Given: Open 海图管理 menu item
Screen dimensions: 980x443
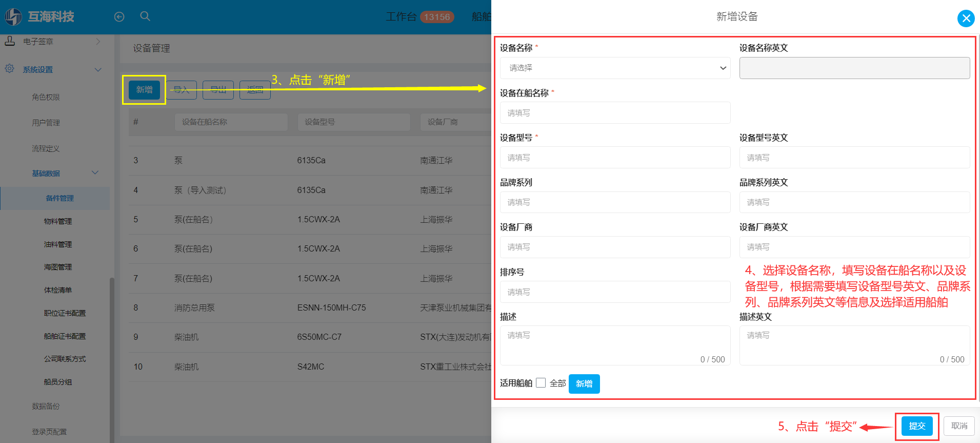Looking at the screenshot, I should click(x=57, y=267).
